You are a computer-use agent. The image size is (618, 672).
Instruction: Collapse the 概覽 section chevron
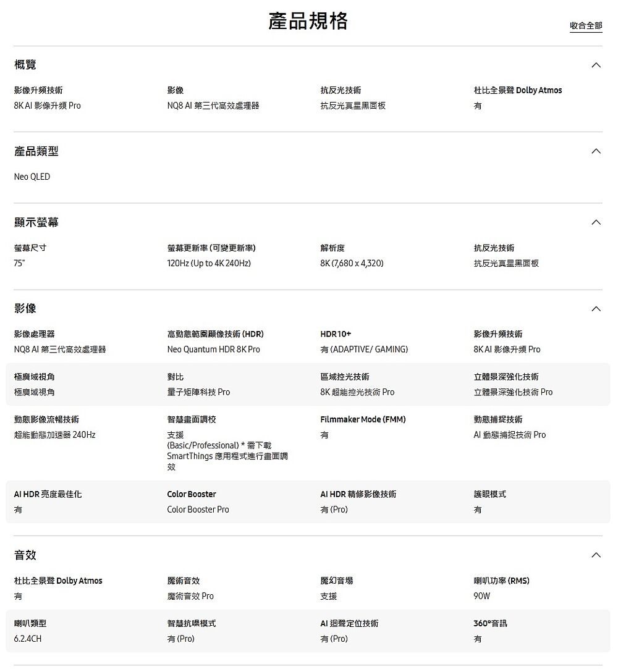595,65
